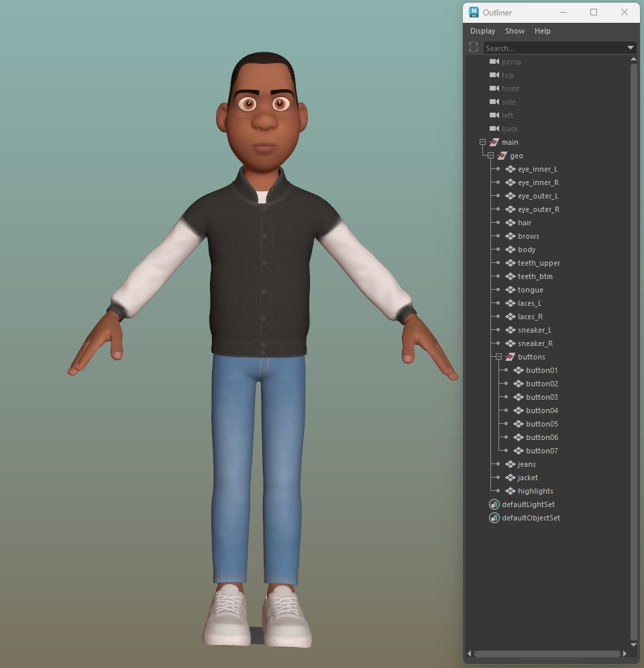The height and width of the screenshot is (668, 644).
Task: Open the Show menu
Action: tap(515, 31)
